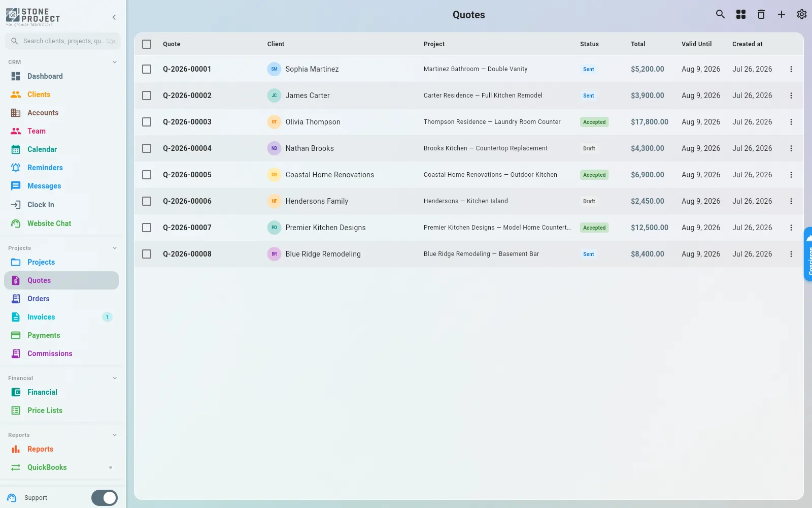Open kebab menu for Q-2026-00001
The height and width of the screenshot is (508, 812).
pyautogui.click(x=791, y=69)
